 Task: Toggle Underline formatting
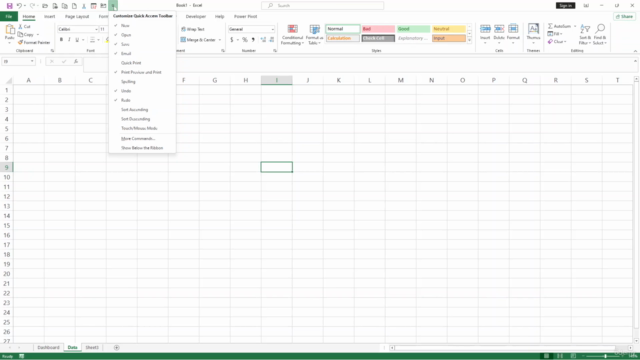click(77, 40)
